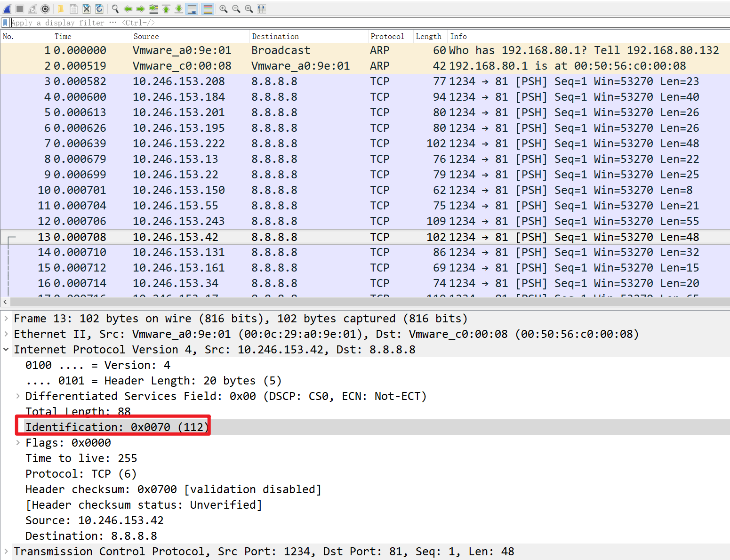Image resolution: width=730 pixels, height=560 pixels.
Task: Collapse the Internet Protocol Version 4 section
Action: coord(6,350)
